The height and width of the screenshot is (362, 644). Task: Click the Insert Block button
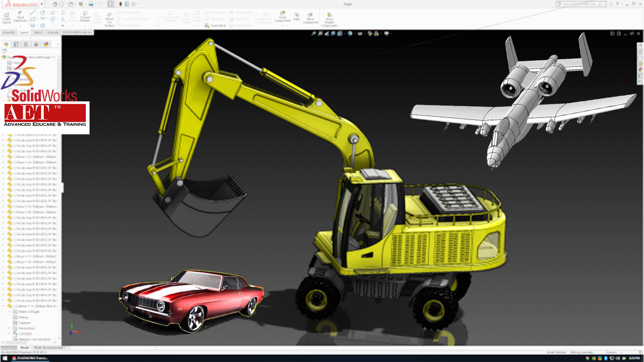pos(216,25)
